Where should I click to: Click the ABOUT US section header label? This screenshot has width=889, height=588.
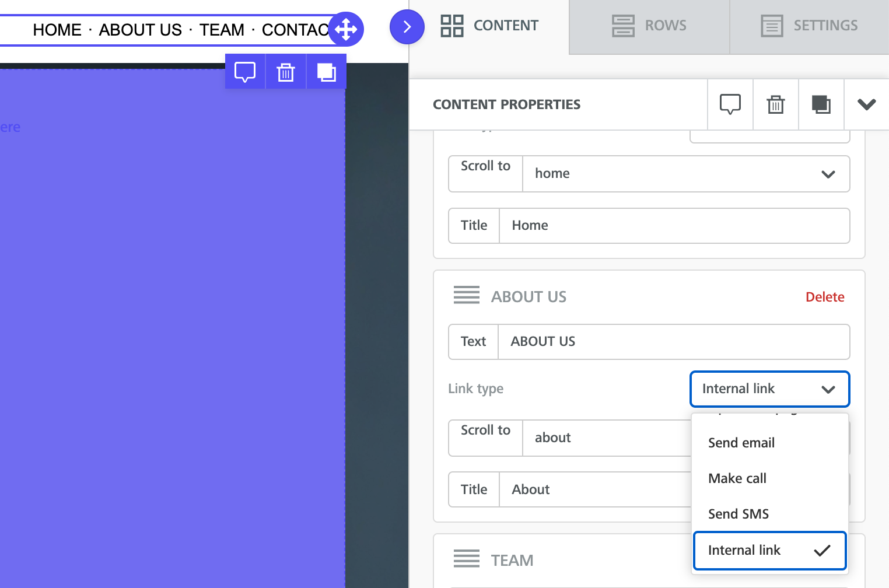pyautogui.click(x=528, y=297)
